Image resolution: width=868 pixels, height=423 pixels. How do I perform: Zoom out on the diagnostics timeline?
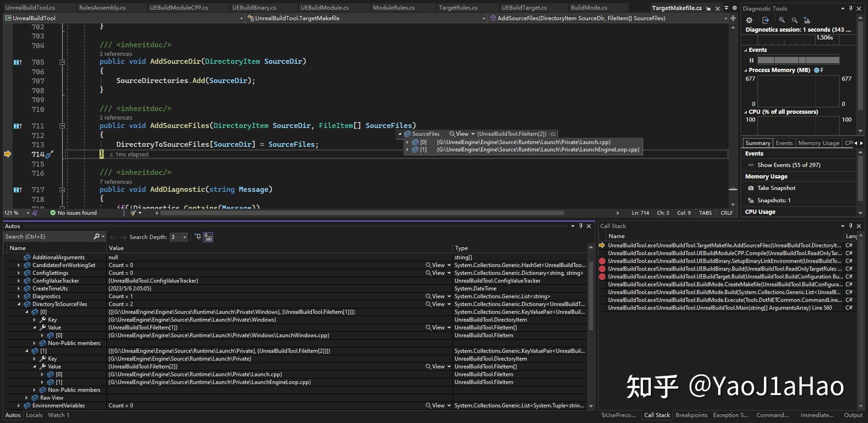coord(794,20)
